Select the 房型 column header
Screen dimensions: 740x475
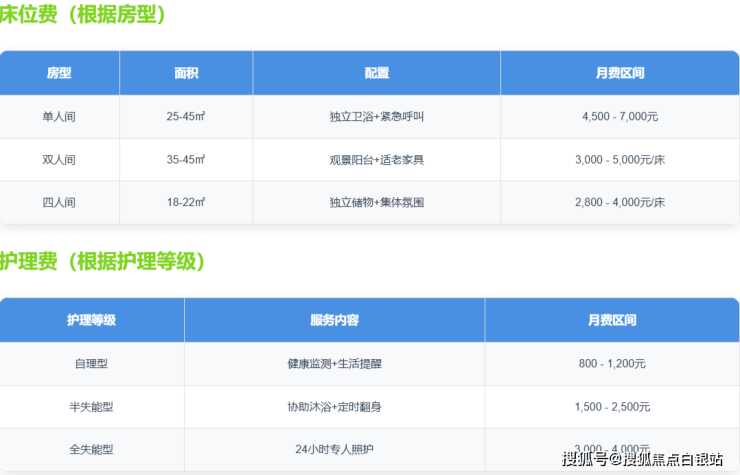point(59,73)
